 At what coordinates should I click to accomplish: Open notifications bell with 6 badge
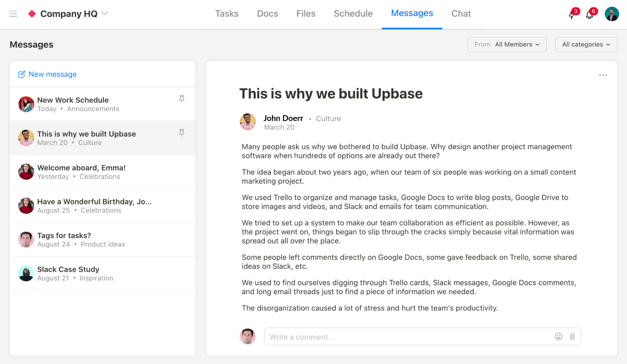click(x=590, y=14)
